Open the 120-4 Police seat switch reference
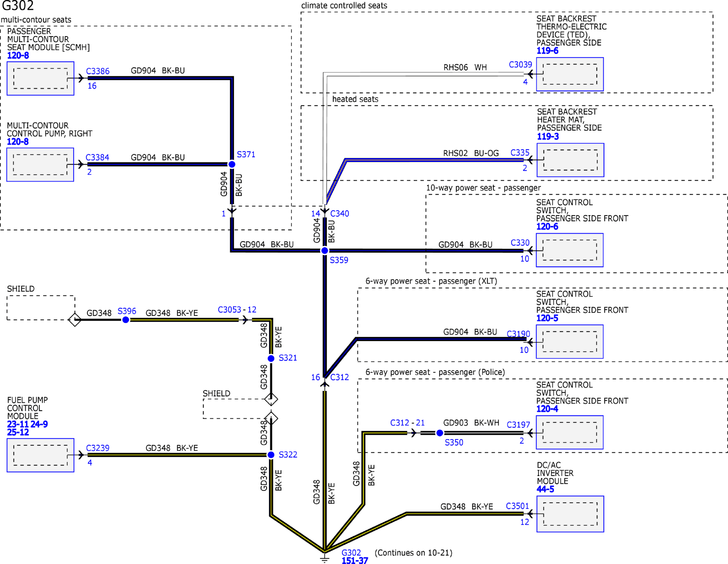 pyautogui.click(x=547, y=409)
